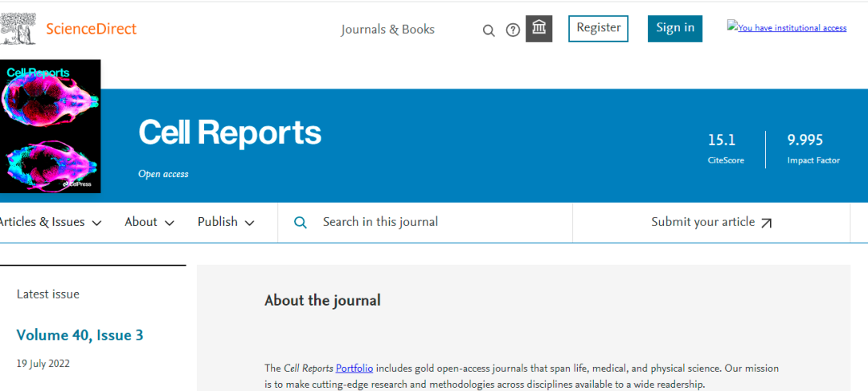Click the institutional access link
This screenshot has width=868, height=391.
[787, 27]
